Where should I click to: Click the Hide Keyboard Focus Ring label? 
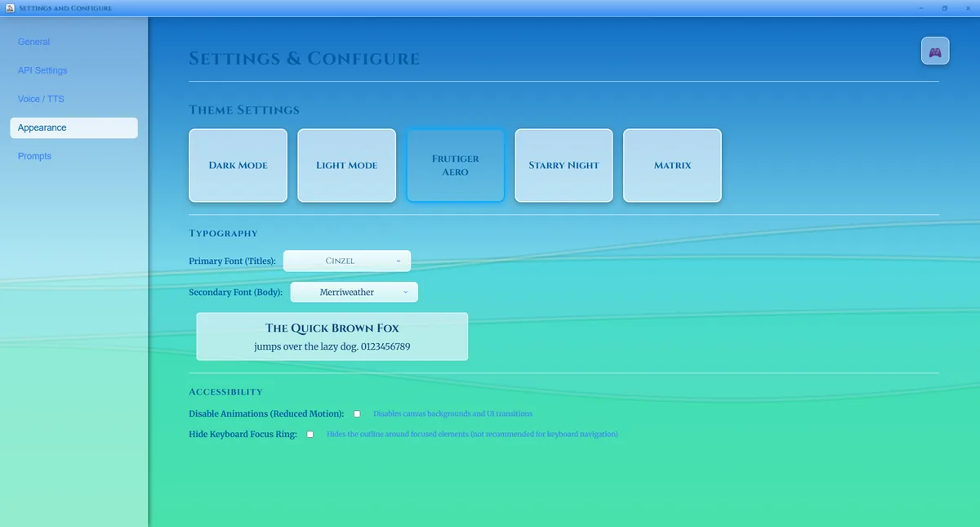click(243, 435)
